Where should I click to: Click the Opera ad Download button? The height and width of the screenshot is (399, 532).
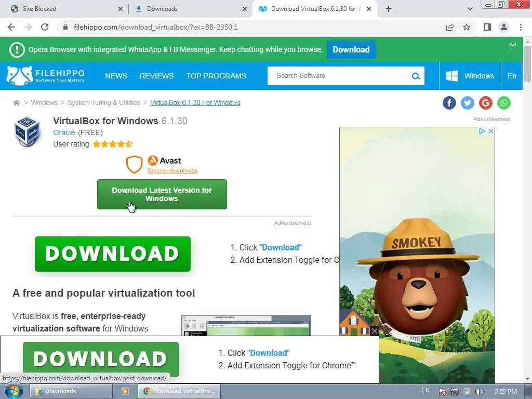click(351, 49)
